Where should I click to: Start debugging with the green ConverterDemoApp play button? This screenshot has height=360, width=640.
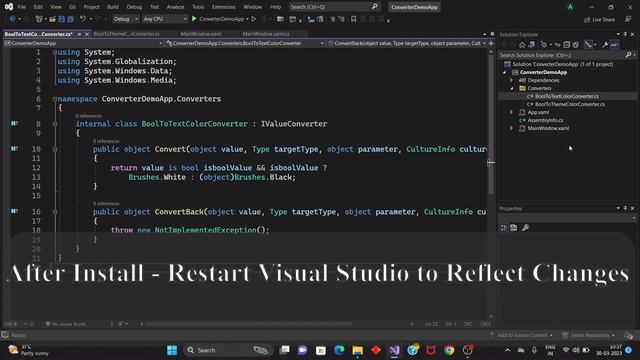[x=194, y=19]
